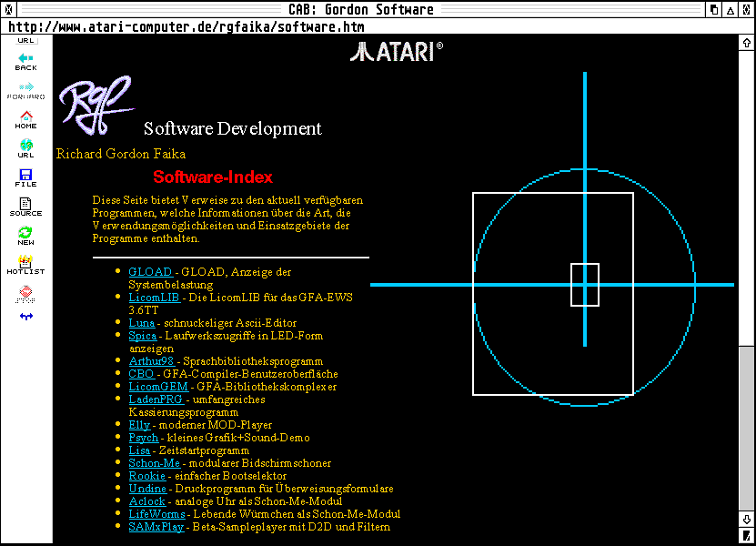Click text 'GFA-Bibliothekskomplexer'
This screenshot has height=546, width=756.
point(267,387)
